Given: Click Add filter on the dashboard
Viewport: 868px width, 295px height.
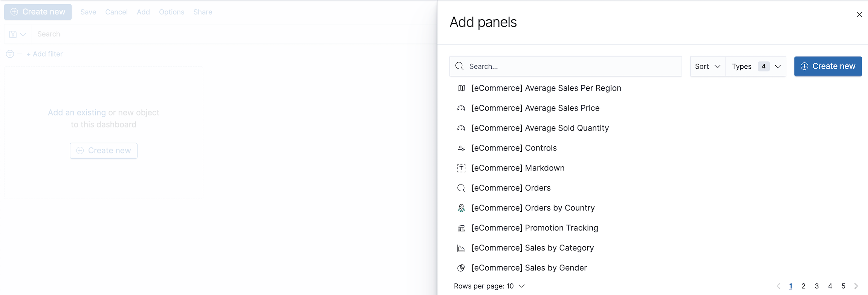Looking at the screenshot, I should point(44,54).
